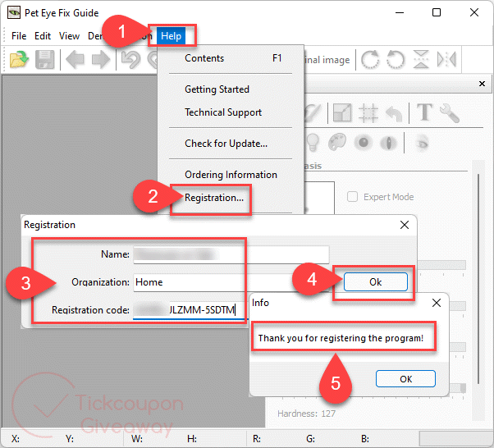
Task: Click the curved undo arrow in side panel
Action: pyautogui.click(x=394, y=113)
